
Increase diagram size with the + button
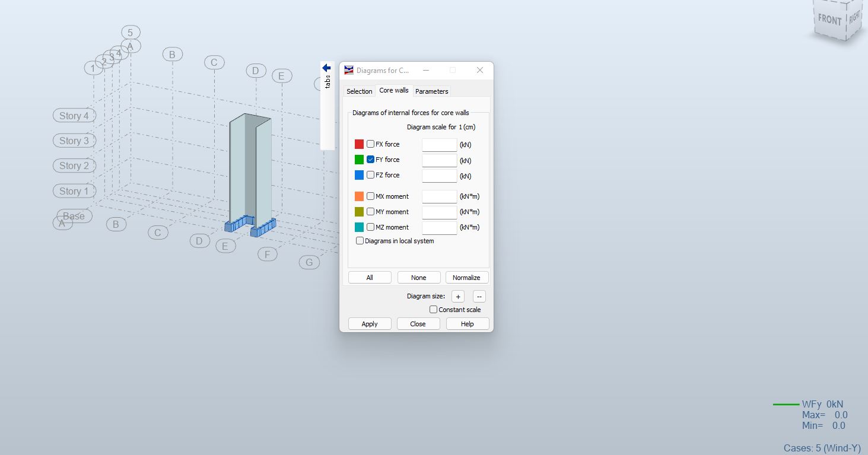tap(457, 296)
